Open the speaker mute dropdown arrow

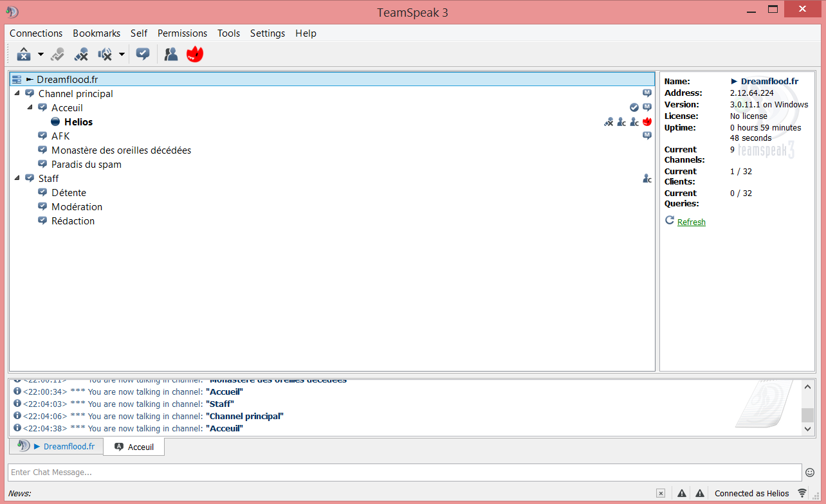(x=122, y=55)
